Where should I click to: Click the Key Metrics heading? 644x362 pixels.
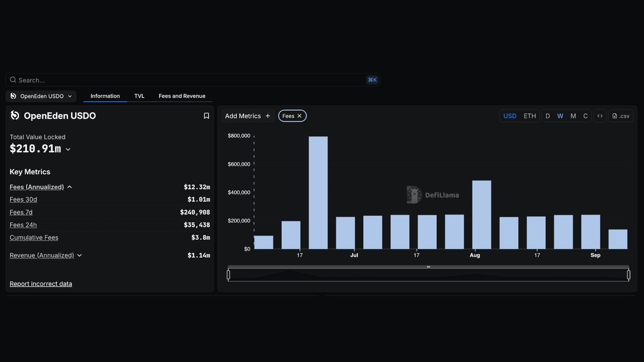pyautogui.click(x=30, y=172)
